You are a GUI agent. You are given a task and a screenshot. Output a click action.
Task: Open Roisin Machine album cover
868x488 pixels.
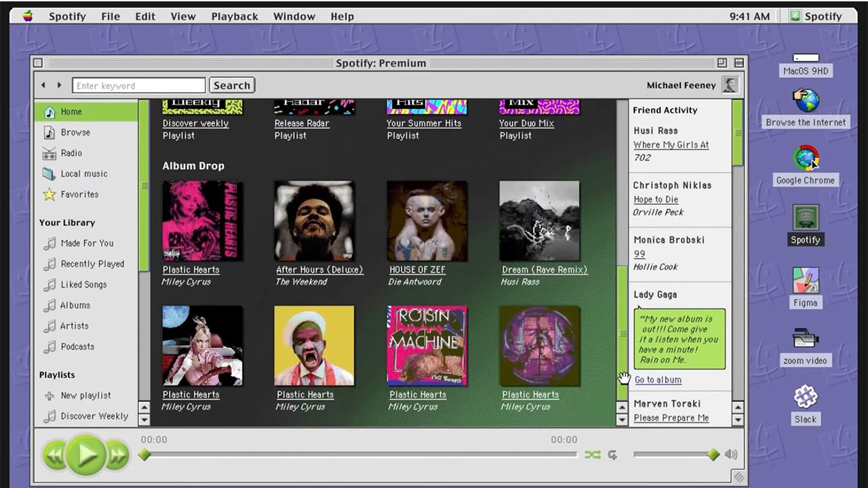click(x=427, y=346)
